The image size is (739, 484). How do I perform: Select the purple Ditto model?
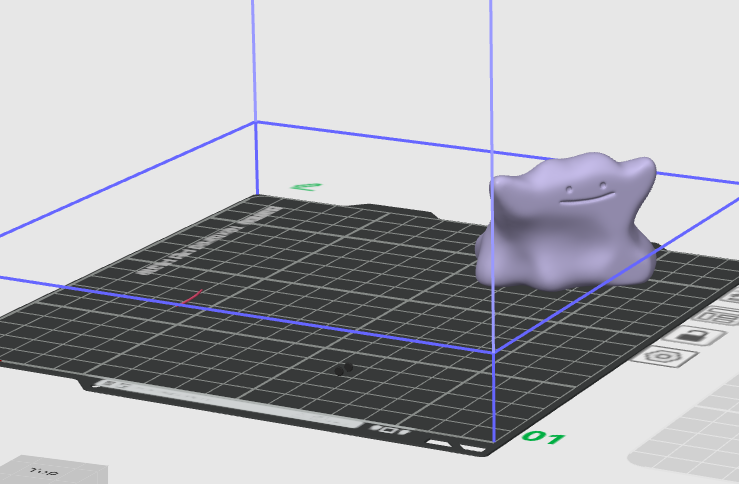[567, 221]
